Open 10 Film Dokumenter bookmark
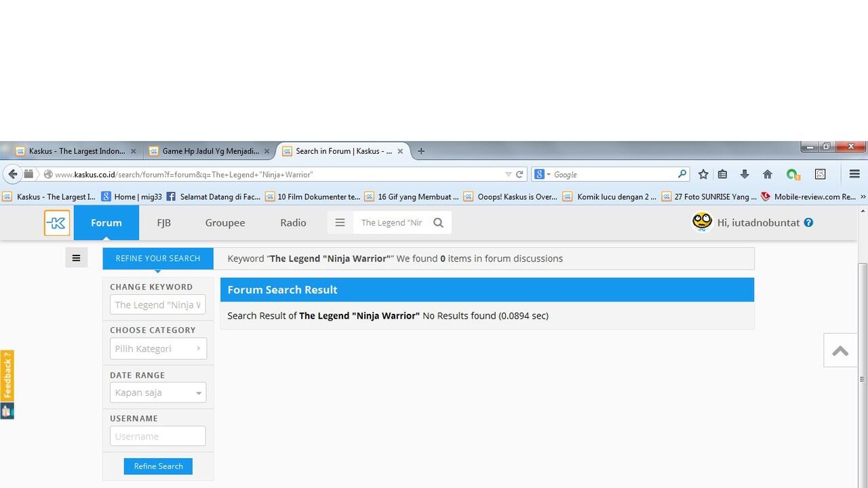Viewport: 868px width, 488px height. 313,197
